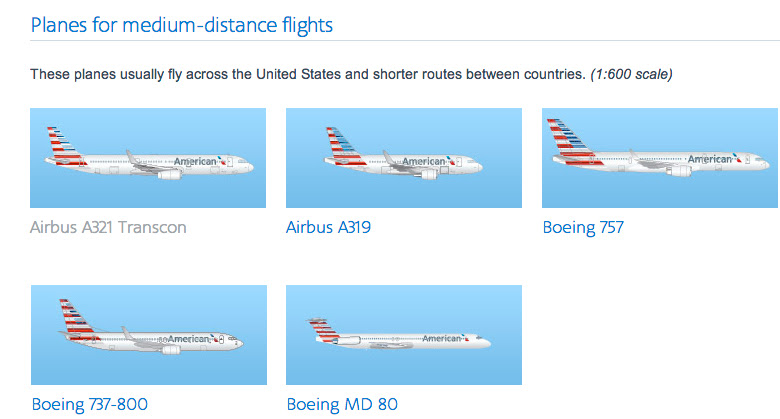Click the American logo on the A319 fuselage
The width and height of the screenshot is (780, 419).
click(423, 161)
